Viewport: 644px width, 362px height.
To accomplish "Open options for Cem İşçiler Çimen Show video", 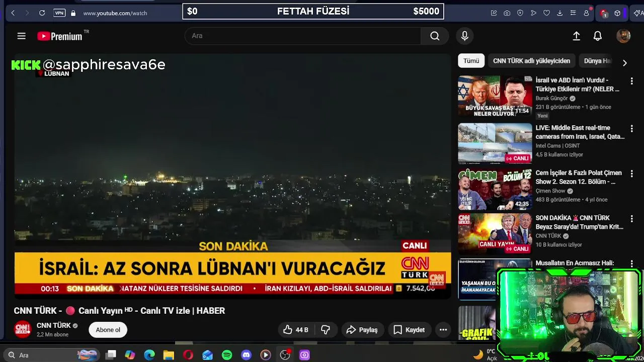I will pos(632,173).
